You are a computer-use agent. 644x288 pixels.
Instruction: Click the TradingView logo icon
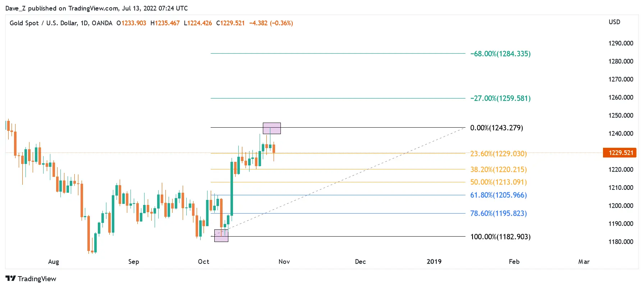click(x=10, y=279)
